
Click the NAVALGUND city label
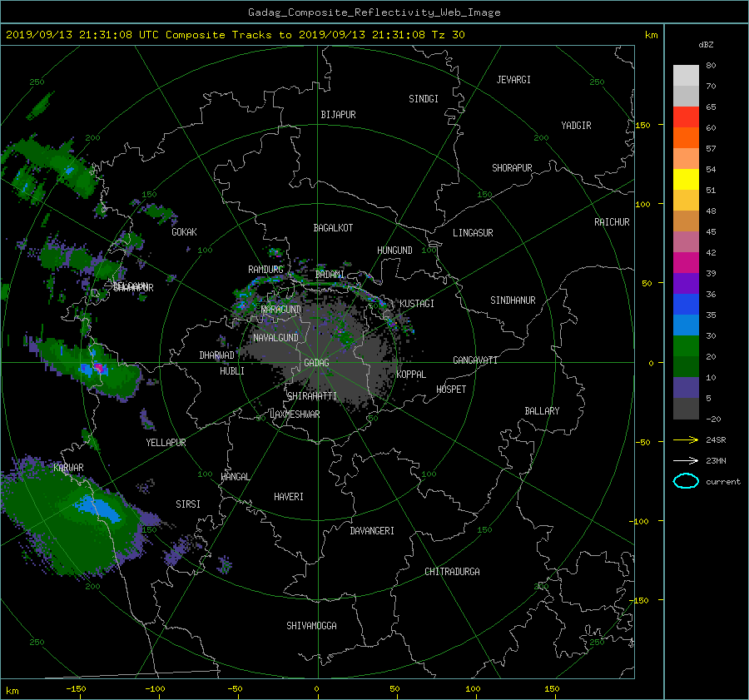point(275,338)
